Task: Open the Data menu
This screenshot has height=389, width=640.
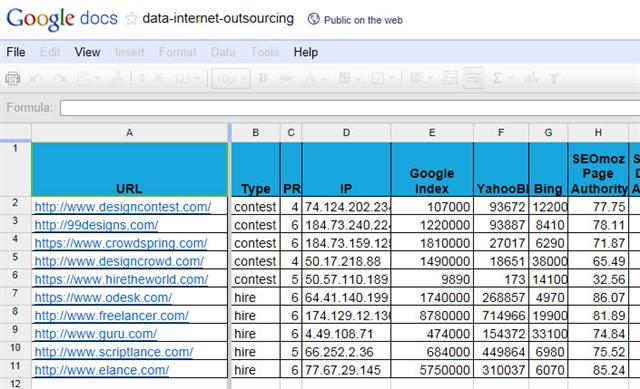Action: pyautogui.click(x=223, y=52)
